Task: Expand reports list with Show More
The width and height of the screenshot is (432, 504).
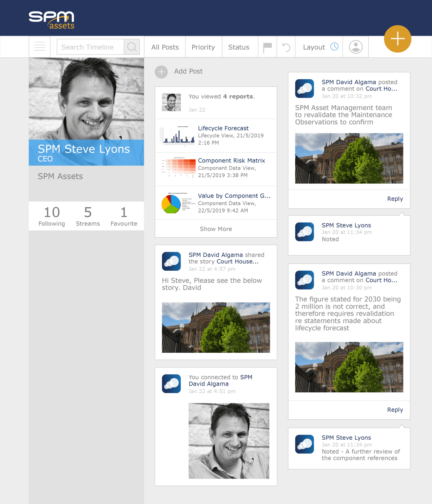Action: (x=216, y=229)
